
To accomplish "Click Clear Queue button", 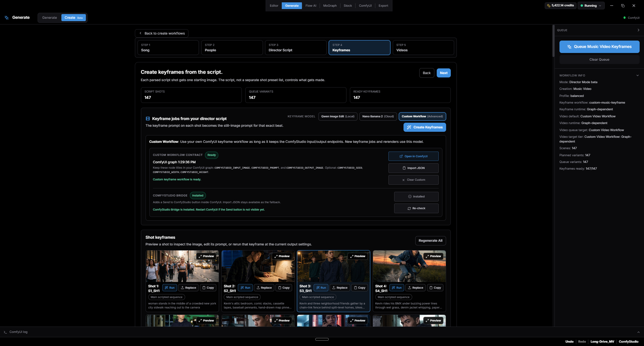I will (599, 59).
